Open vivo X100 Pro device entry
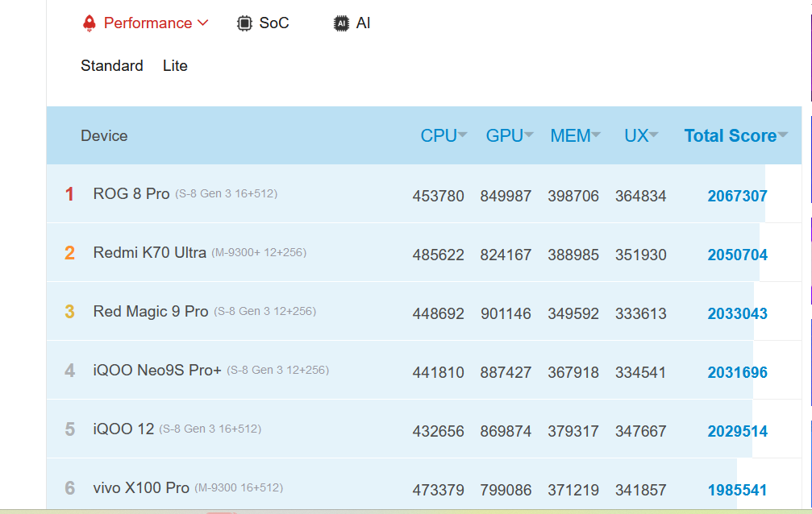This screenshot has width=812, height=514. click(141, 487)
